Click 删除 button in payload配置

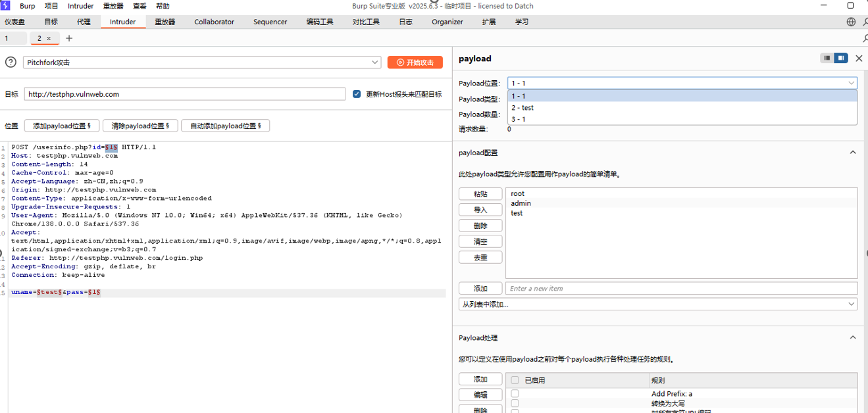tap(480, 226)
